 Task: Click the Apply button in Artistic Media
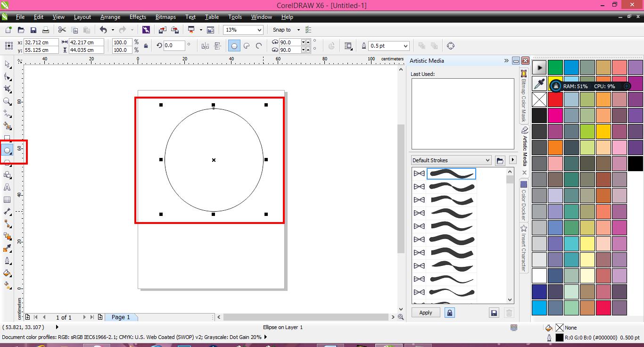click(x=425, y=312)
